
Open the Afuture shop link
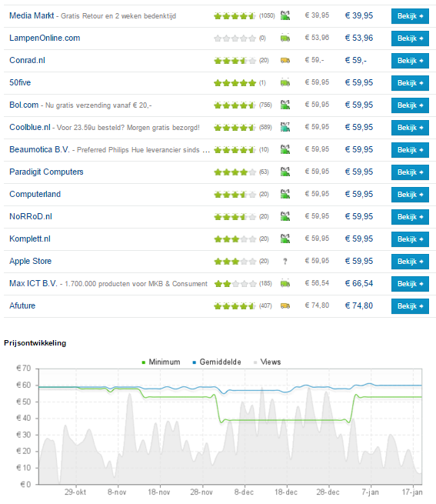tap(22, 305)
